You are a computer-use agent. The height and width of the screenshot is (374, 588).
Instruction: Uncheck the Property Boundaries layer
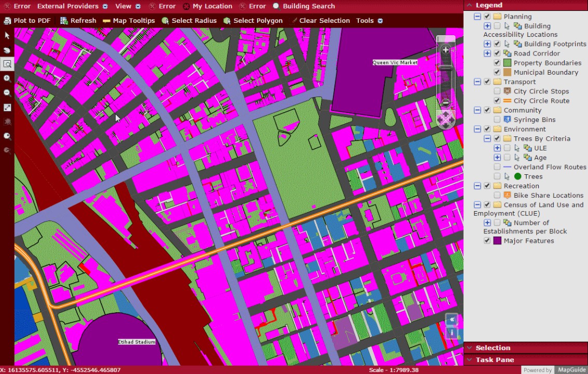click(x=496, y=62)
